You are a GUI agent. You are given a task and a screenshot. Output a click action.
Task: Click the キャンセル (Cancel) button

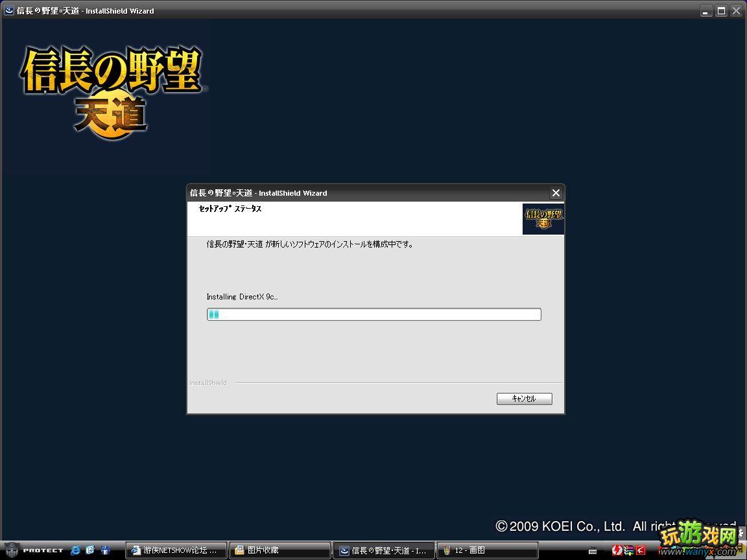click(x=524, y=399)
